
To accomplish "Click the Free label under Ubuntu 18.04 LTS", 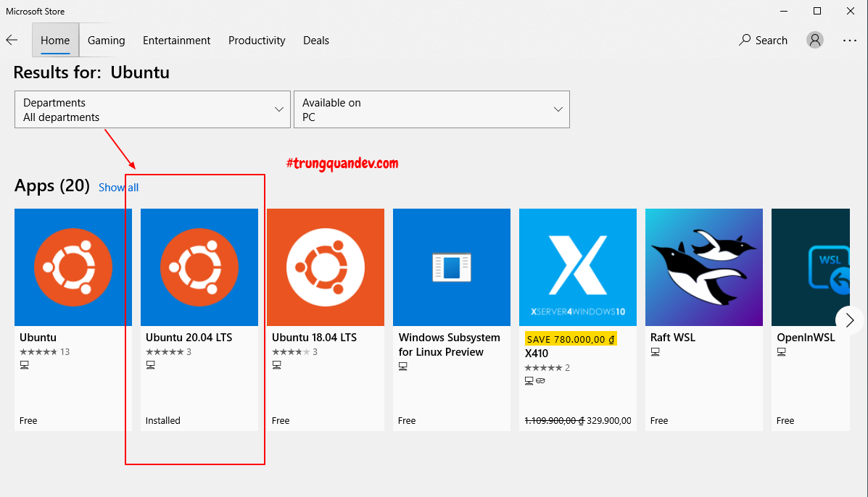I will coord(281,421).
